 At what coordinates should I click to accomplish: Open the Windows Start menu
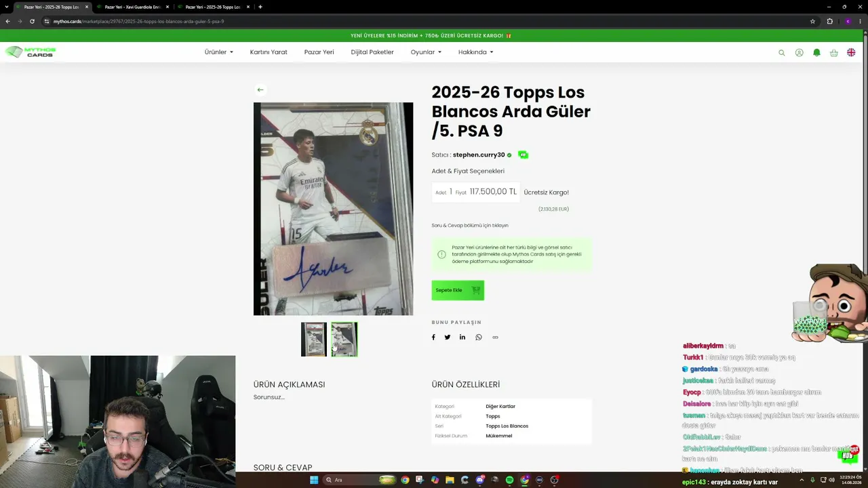(314, 480)
